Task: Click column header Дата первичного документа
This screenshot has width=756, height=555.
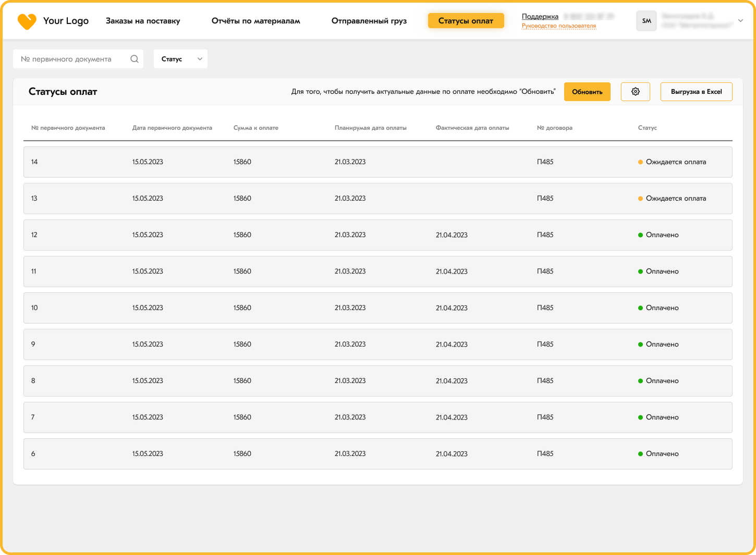Action: 172,128
